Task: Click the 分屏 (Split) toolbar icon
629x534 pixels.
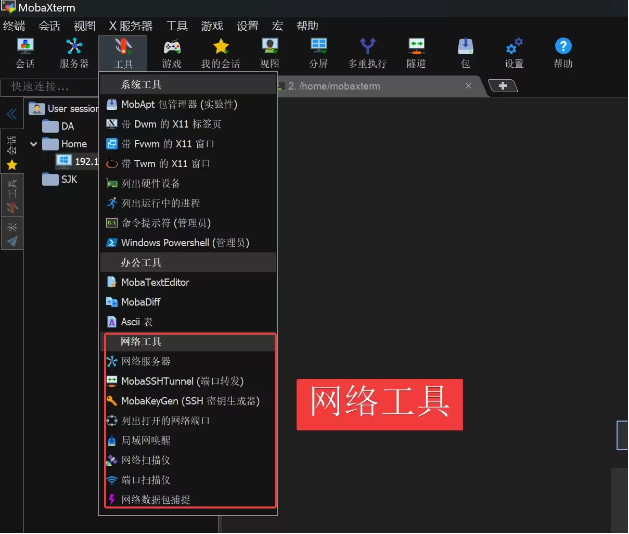Action: 318,52
